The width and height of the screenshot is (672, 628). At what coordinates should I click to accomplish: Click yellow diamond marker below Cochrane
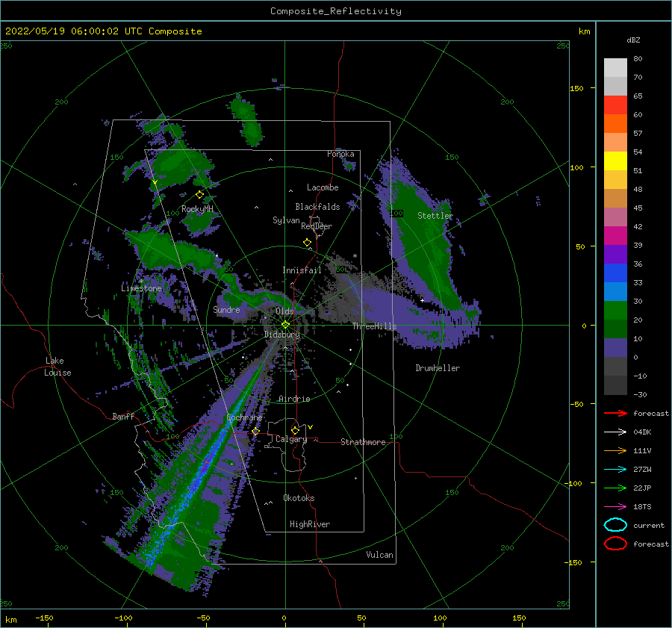tap(255, 432)
